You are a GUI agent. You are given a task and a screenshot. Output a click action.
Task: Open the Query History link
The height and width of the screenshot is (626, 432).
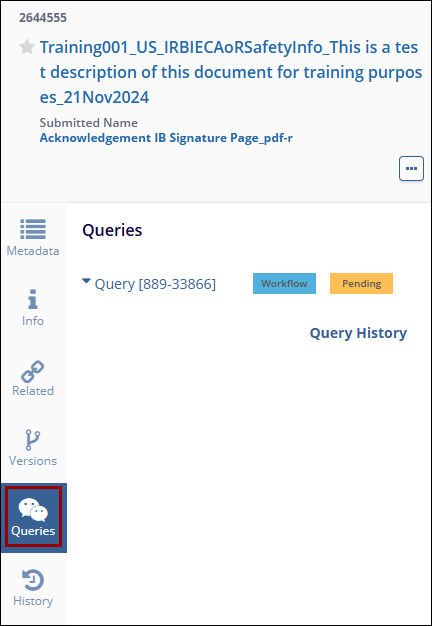(x=358, y=333)
